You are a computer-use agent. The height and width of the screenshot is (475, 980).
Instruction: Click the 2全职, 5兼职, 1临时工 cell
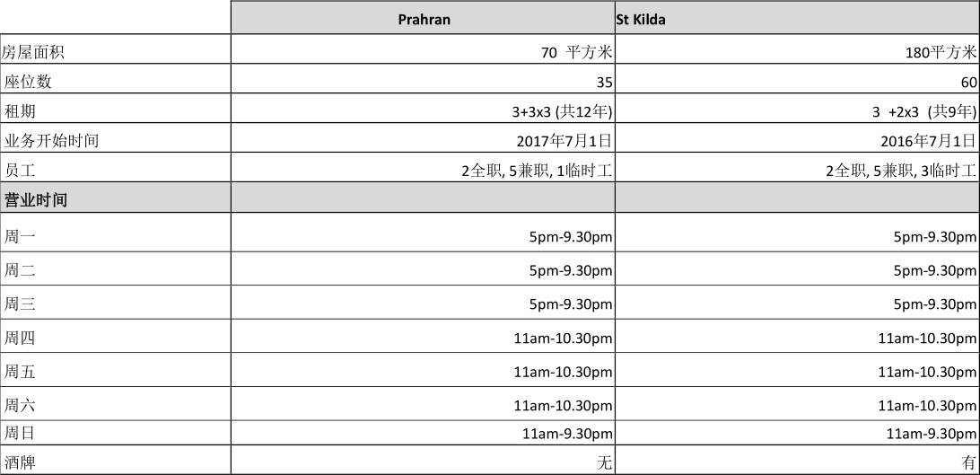pyautogui.click(x=537, y=170)
